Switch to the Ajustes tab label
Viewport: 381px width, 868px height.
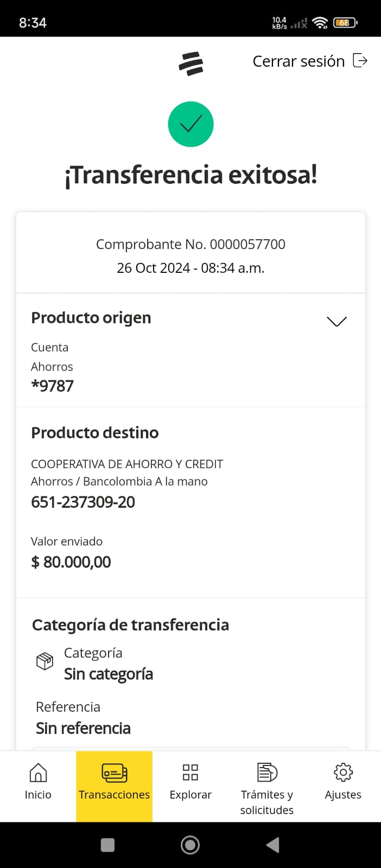(x=343, y=795)
